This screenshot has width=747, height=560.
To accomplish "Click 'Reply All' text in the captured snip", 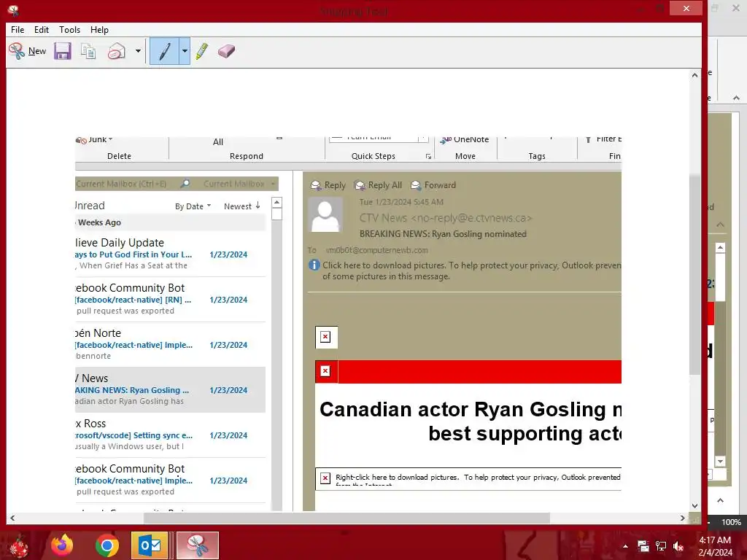I will point(385,185).
